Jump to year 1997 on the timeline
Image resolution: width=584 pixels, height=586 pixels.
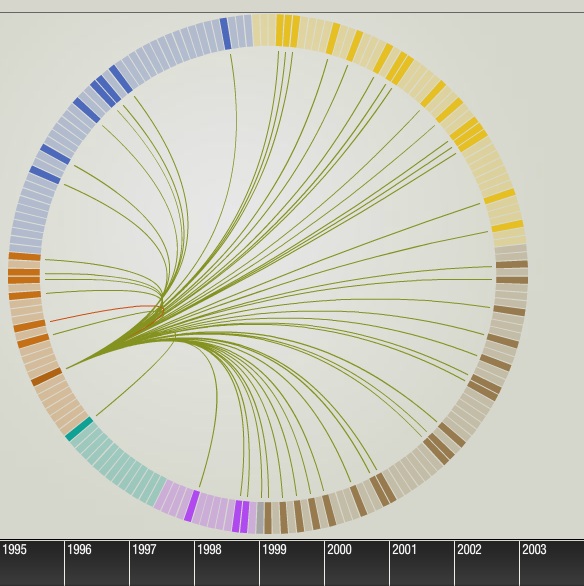pos(162,563)
